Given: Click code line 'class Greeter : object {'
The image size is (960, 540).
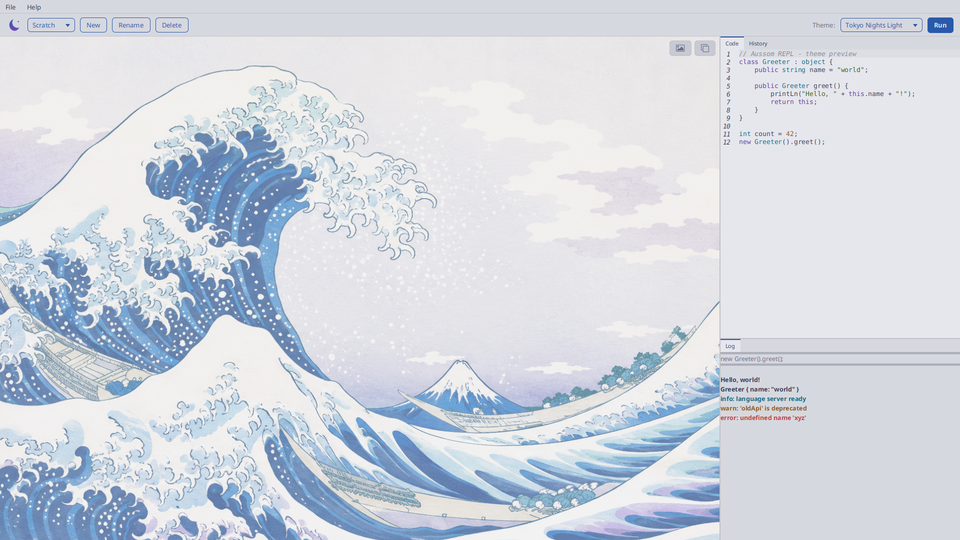Looking at the screenshot, I should coord(786,62).
